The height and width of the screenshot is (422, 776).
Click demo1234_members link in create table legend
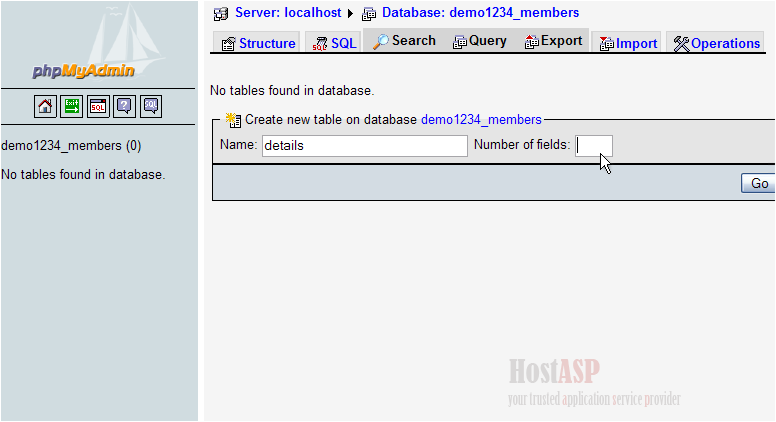point(481,119)
